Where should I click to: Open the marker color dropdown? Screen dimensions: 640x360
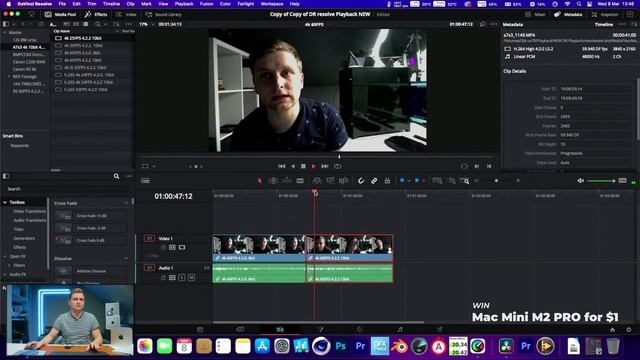[424, 180]
